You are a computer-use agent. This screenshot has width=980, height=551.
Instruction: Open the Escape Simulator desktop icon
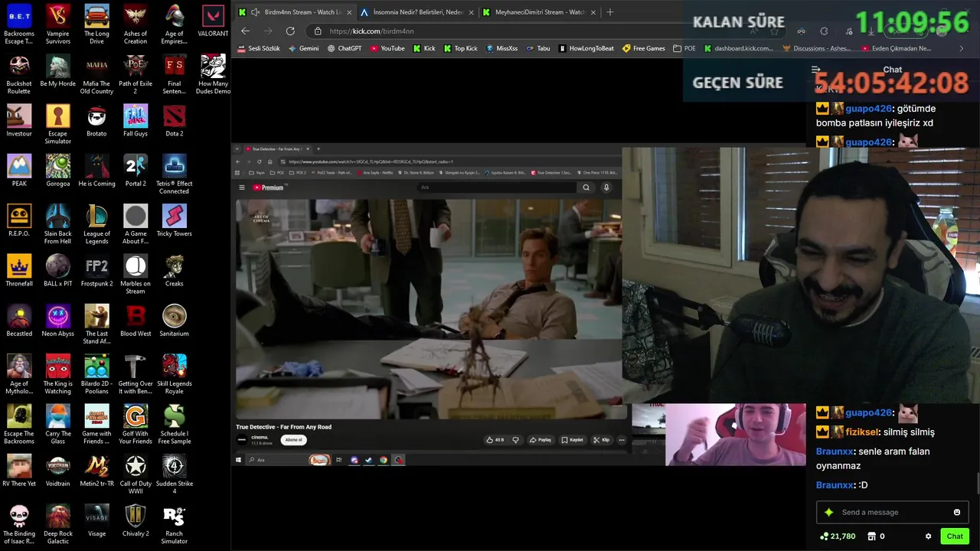click(57, 124)
